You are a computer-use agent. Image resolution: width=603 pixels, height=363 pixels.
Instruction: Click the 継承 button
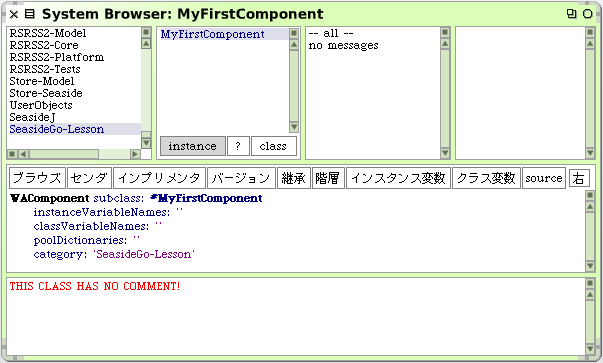pos(294,178)
